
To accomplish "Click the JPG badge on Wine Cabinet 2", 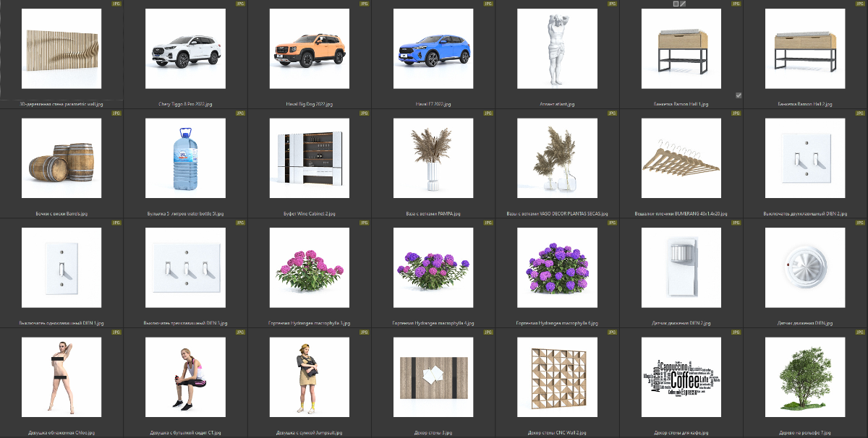I will (x=365, y=113).
